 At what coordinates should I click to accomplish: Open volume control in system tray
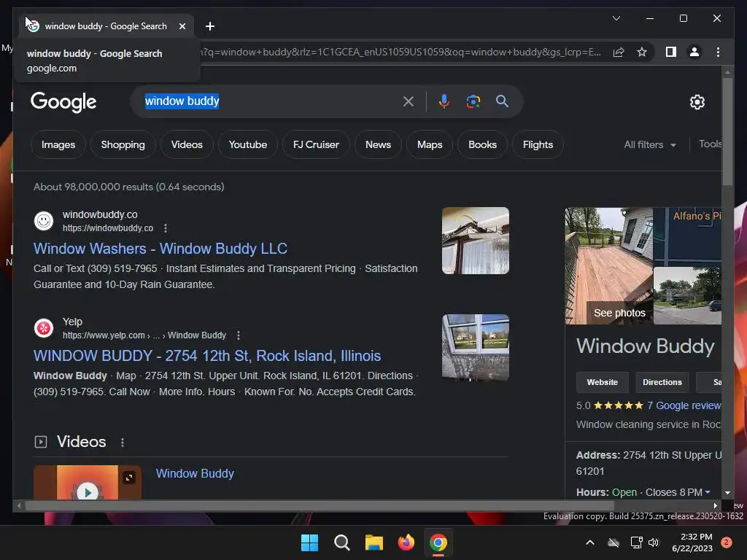[x=654, y=542]
